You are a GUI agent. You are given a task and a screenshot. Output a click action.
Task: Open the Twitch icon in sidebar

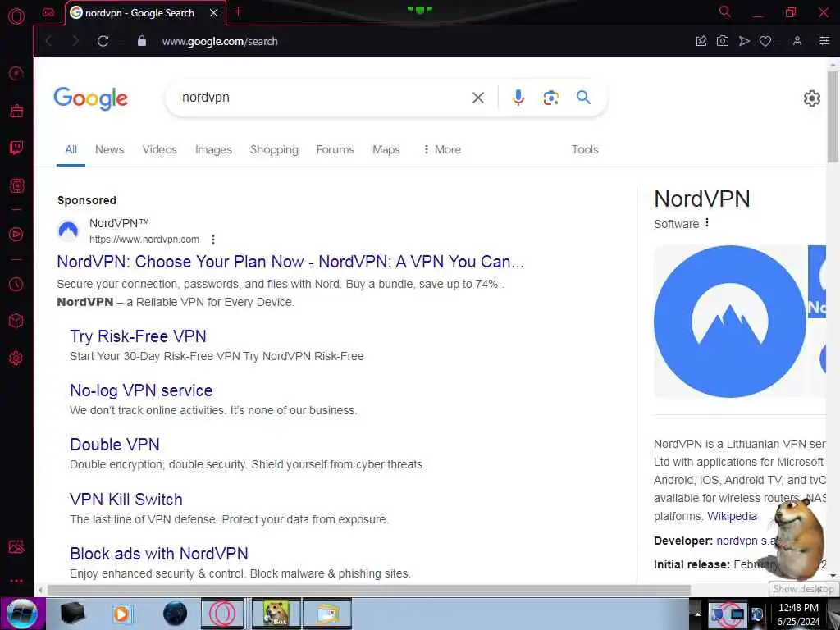[16, 148]
